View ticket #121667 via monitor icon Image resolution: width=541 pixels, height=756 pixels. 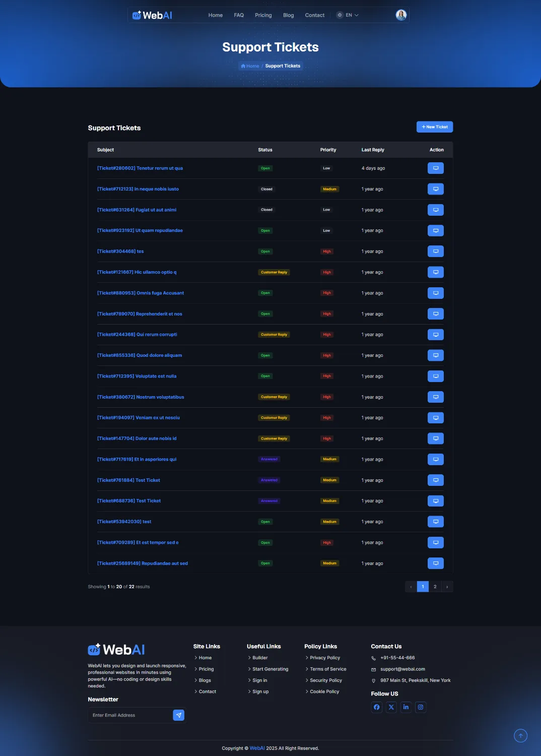pos(435,272)
